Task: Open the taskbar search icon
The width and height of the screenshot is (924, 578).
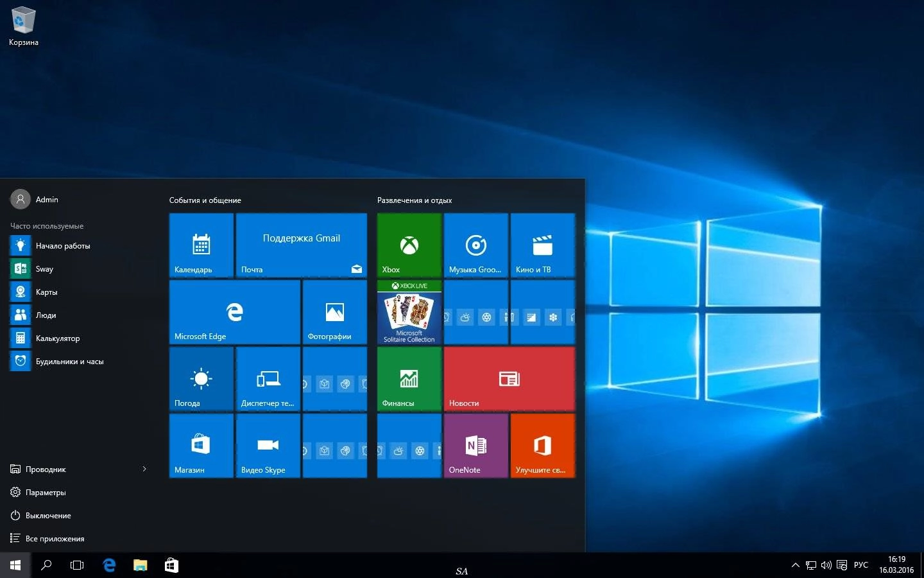Action: click(x=46, y=565)
